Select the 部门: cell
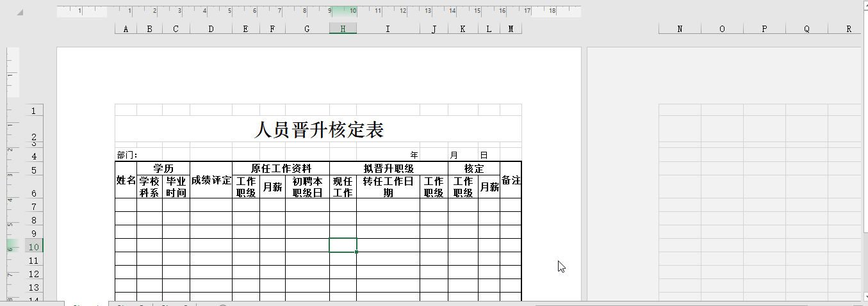This screenshot has height=306, width=868. click(127, 155)
